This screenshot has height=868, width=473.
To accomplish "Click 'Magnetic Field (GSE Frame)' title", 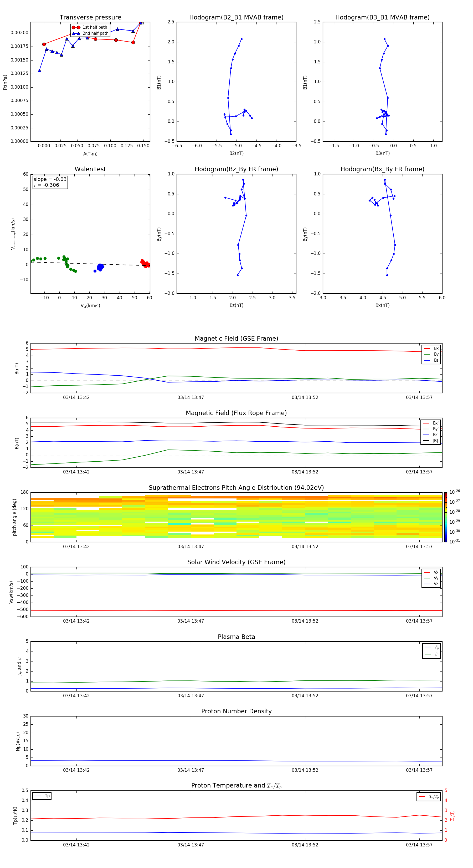I will [236, 339].
